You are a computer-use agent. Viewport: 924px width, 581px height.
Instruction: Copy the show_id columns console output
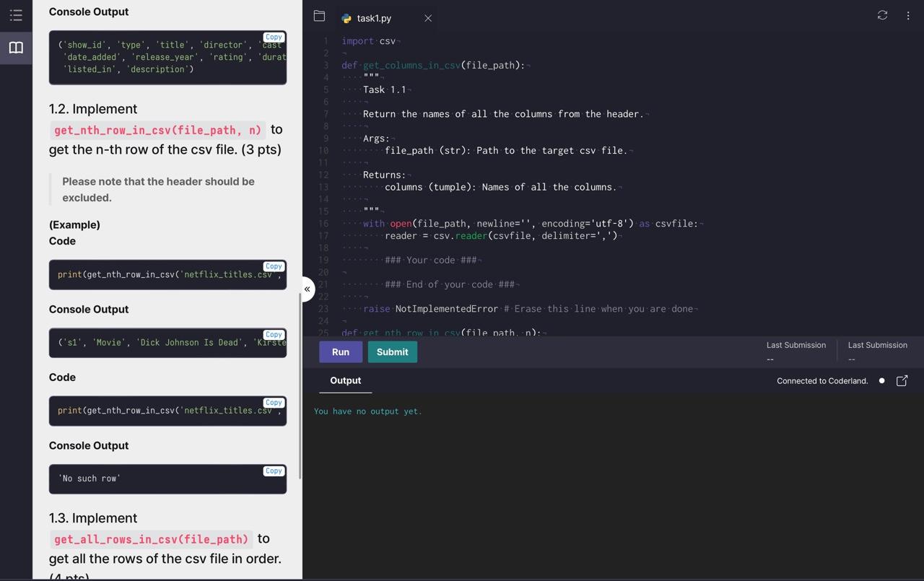point(274,37)
